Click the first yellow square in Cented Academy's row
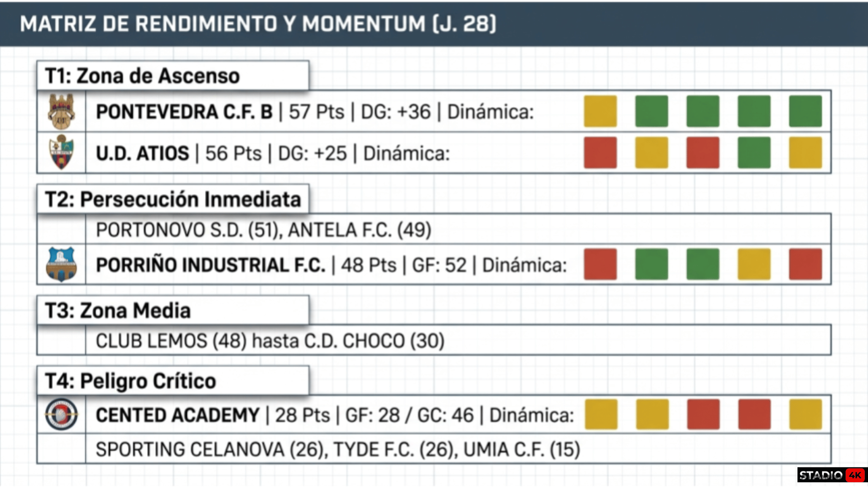Screen dimensions: 868x488 pos(601,414)
